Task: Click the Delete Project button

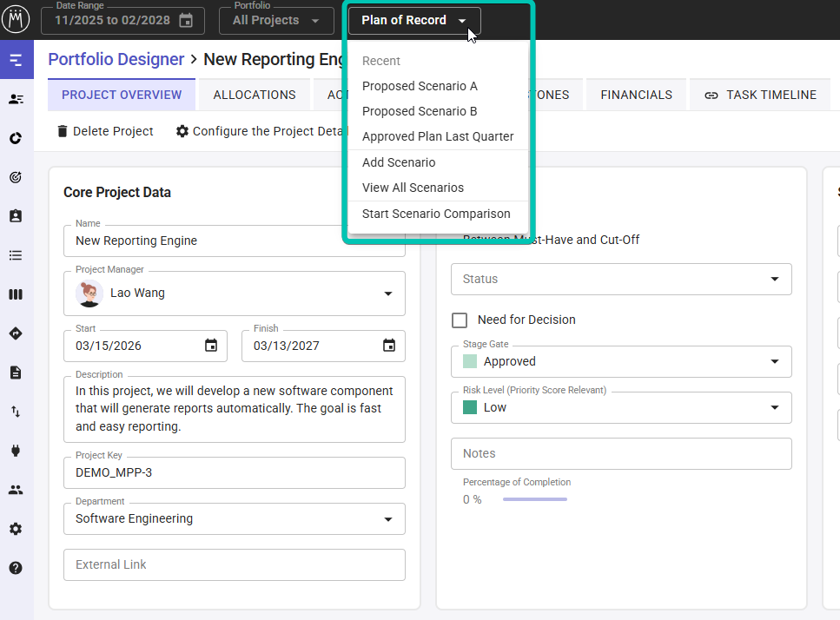Action: click(105, 131)
